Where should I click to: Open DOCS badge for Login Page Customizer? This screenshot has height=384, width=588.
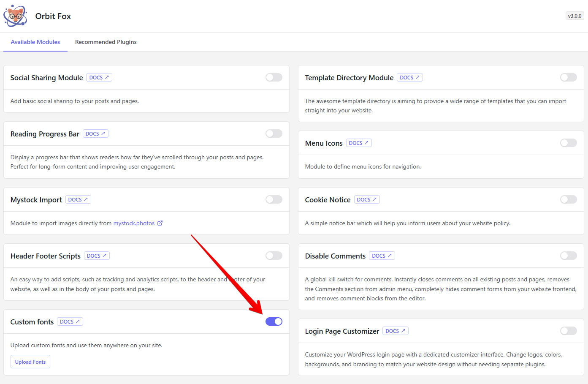[395, 331]
